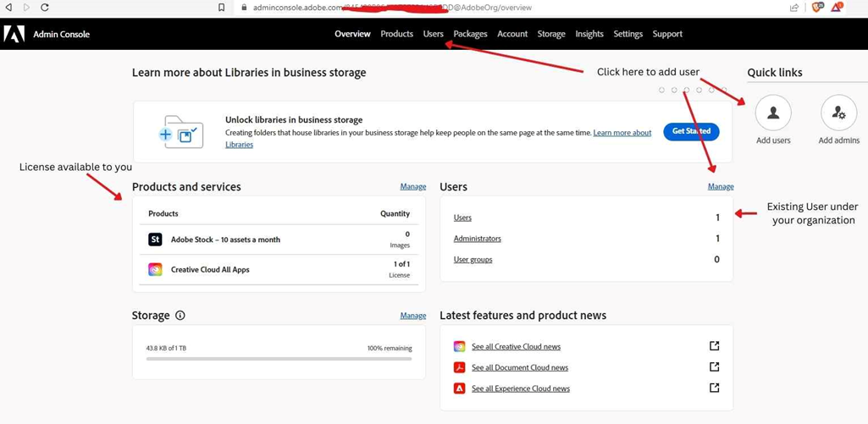The height and width of the screenshot is (424, 868).
Task: Select the fifth carousel dot
Action: coord(711,90)
